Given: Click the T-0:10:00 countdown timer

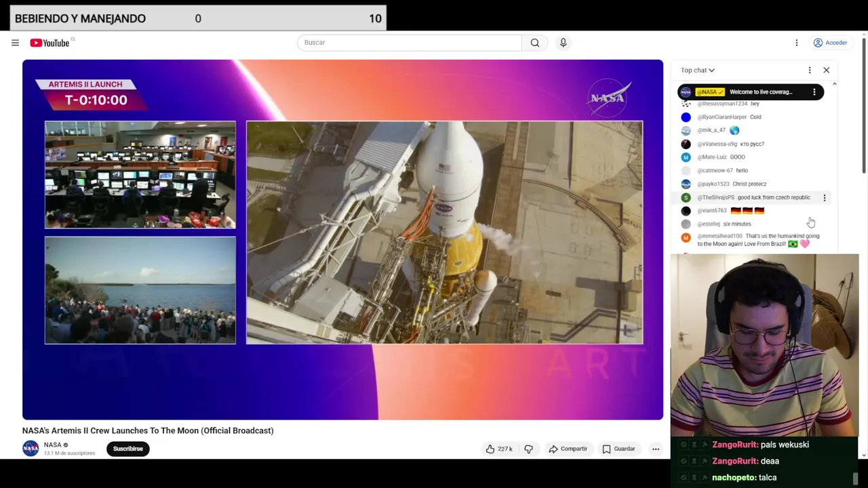Looking at the screenshot, I should pos(96,100).
